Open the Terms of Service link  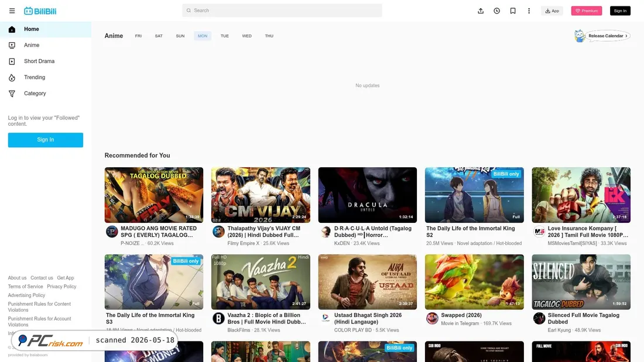click(25, 287)
